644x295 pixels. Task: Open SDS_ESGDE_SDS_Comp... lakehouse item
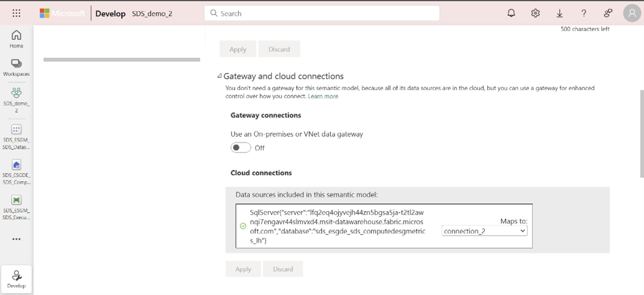tap(16, 172)
